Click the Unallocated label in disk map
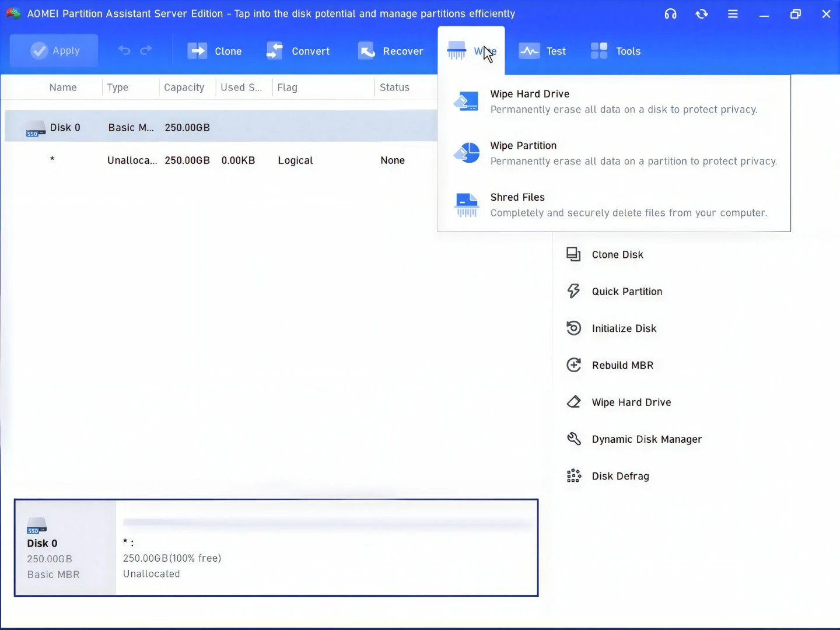 click(x=152, y=574)
